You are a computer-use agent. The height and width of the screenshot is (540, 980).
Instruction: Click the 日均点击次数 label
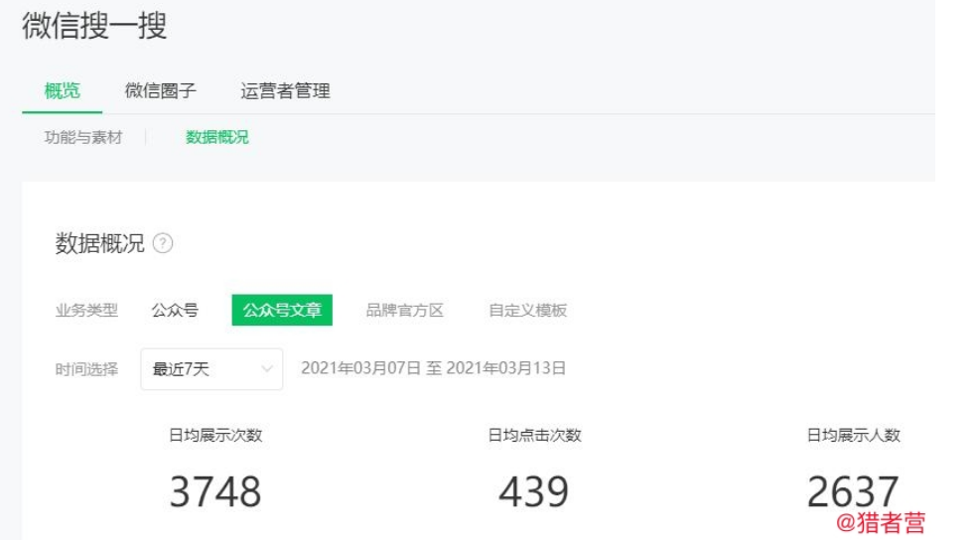point(534,435)
